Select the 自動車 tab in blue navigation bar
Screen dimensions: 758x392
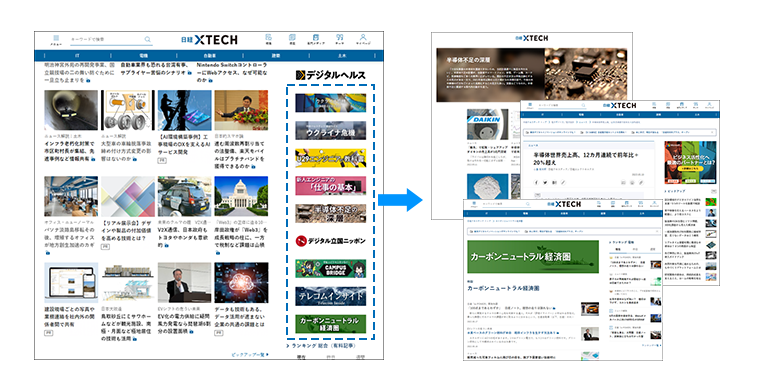click(210, 56)
